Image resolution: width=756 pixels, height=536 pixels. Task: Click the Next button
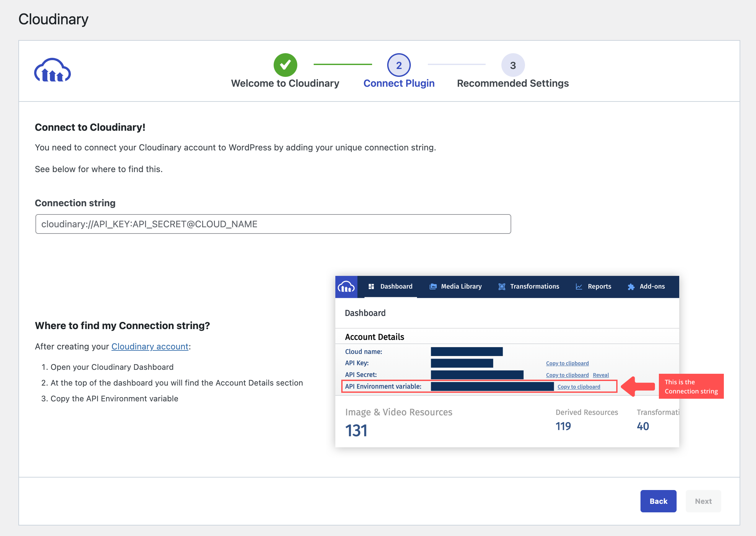703,501
